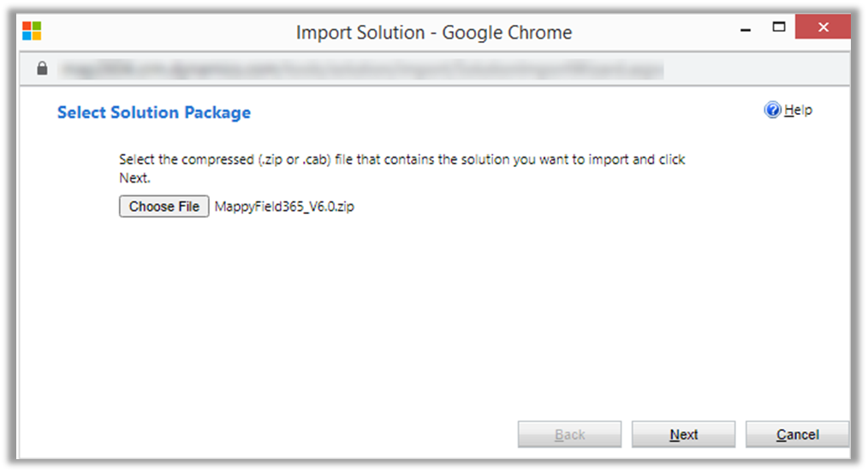Click the Microsoft logo in title bar
Screen dimensions: 868x472
[32, 33]
